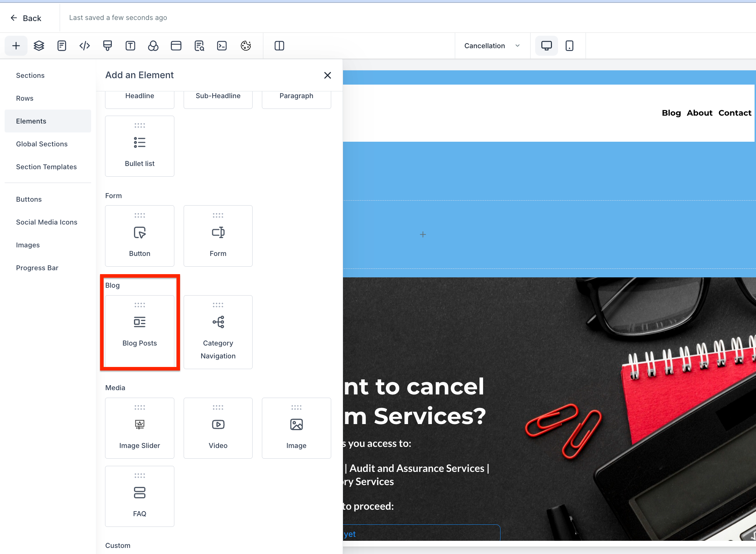756x554 pixels.
Task: Toggle split-view layout icon
Action: pos(280,46)
